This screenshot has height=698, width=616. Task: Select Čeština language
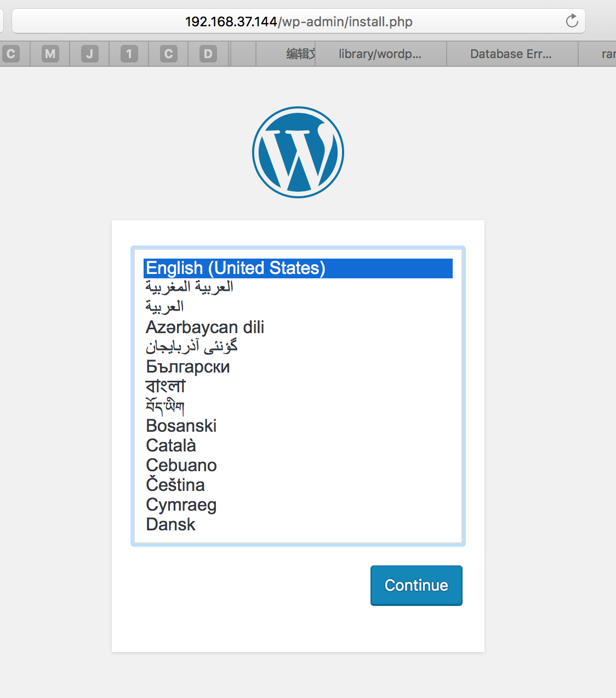tap(298, 485)
